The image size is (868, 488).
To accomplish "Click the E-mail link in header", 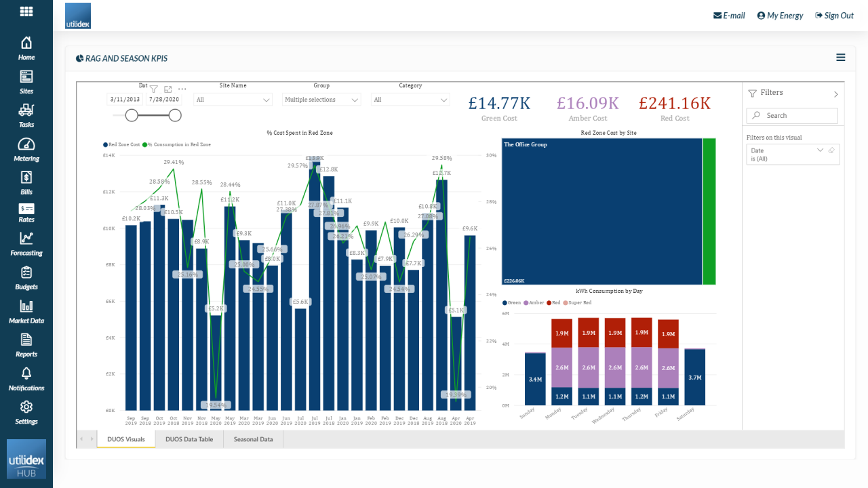I will (x=729, y=16).
